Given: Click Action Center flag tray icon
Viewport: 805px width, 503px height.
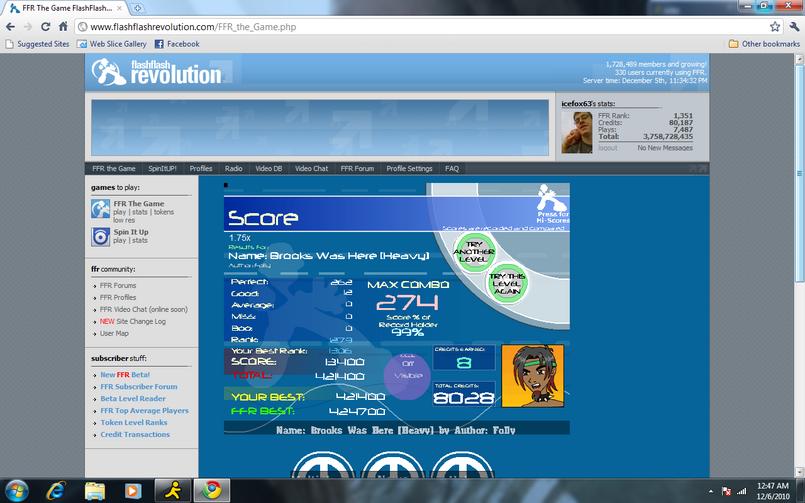Looking at the screenshot, I should coord(726,491).
